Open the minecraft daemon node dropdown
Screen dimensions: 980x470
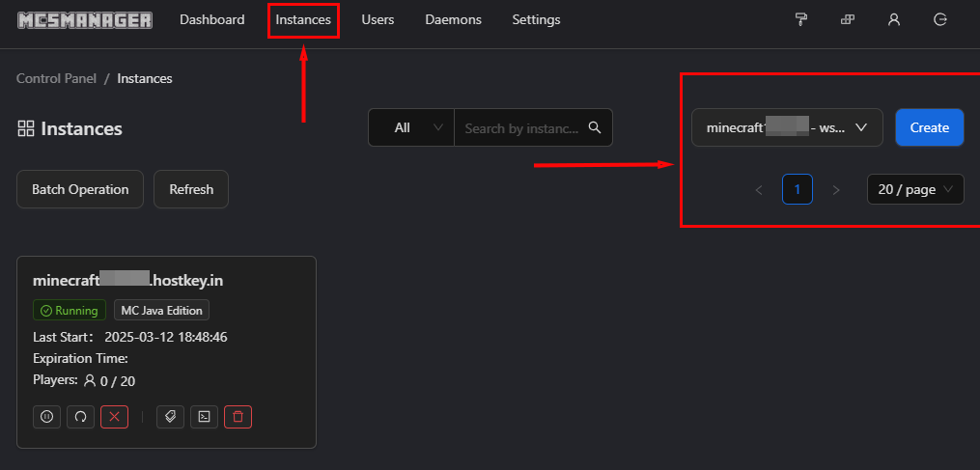point(786,127)
